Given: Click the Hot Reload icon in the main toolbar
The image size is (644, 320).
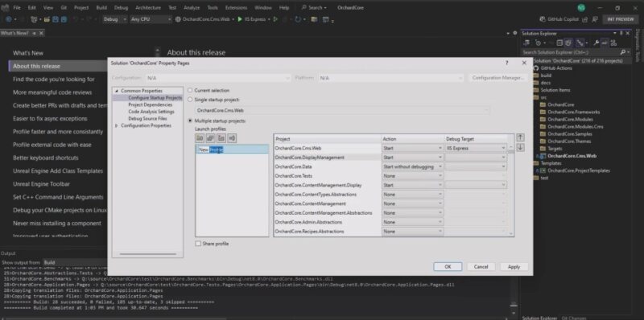Looking at the screenshot, I should click(298, 19).
